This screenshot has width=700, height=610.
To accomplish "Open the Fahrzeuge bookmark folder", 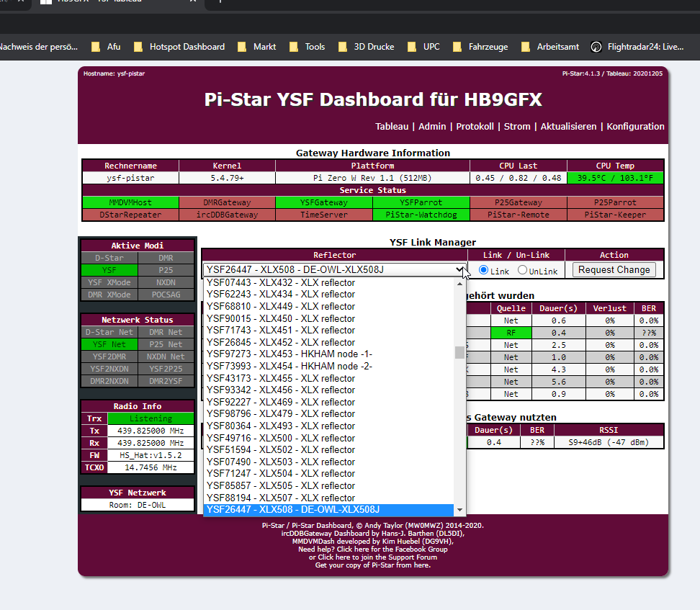I will coord(480,47).
